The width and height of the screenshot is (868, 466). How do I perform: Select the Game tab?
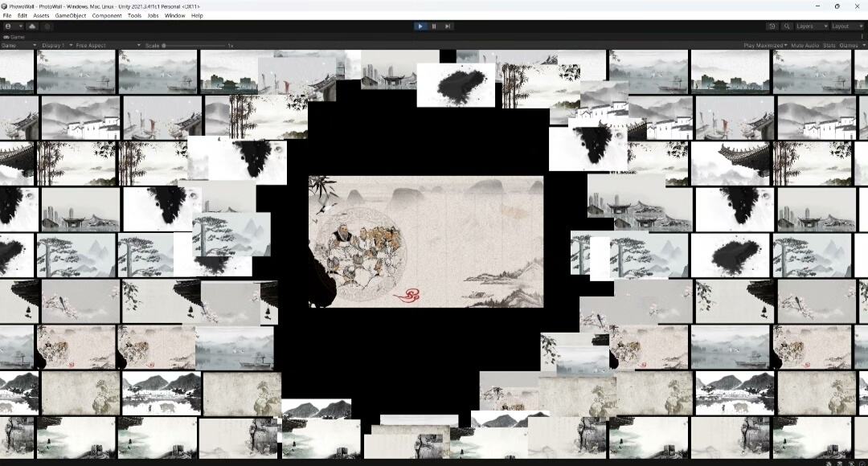14,37
